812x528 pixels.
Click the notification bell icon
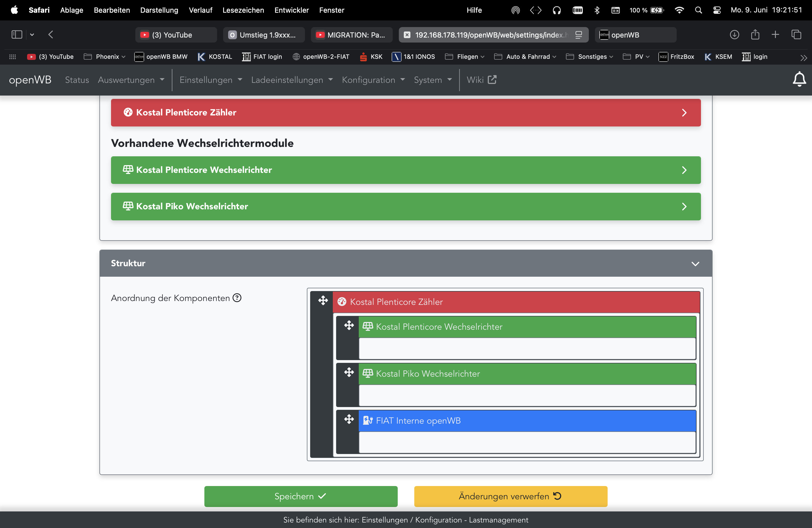click(799, 80)
